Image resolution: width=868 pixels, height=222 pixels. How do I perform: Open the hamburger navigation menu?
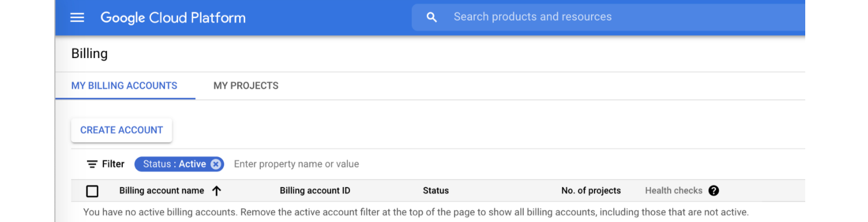click(x=77, y=18)
